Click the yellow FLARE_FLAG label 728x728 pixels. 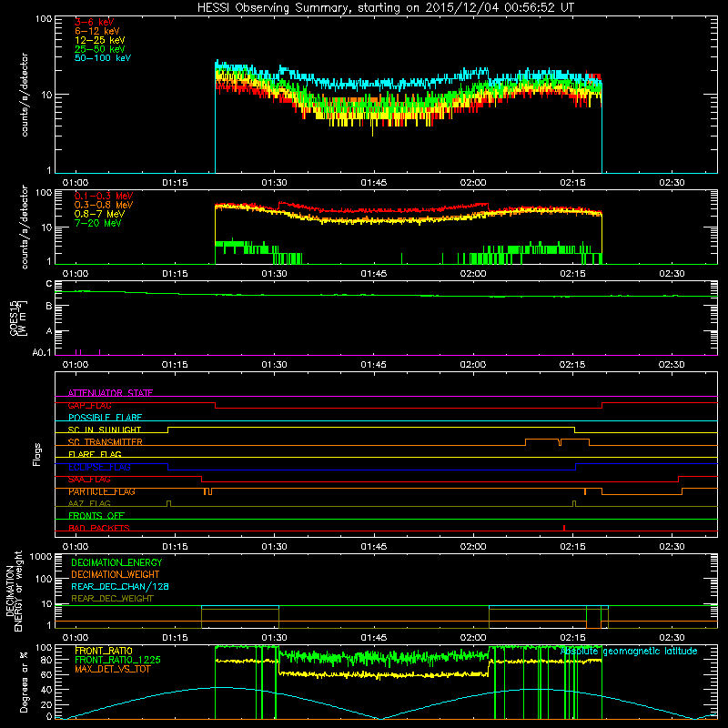pos(95,454)
